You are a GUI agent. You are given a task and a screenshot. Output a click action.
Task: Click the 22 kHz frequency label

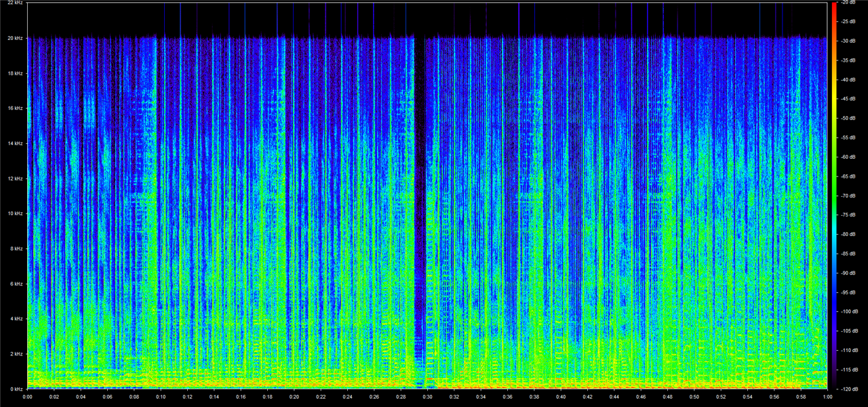click(15, 3)
